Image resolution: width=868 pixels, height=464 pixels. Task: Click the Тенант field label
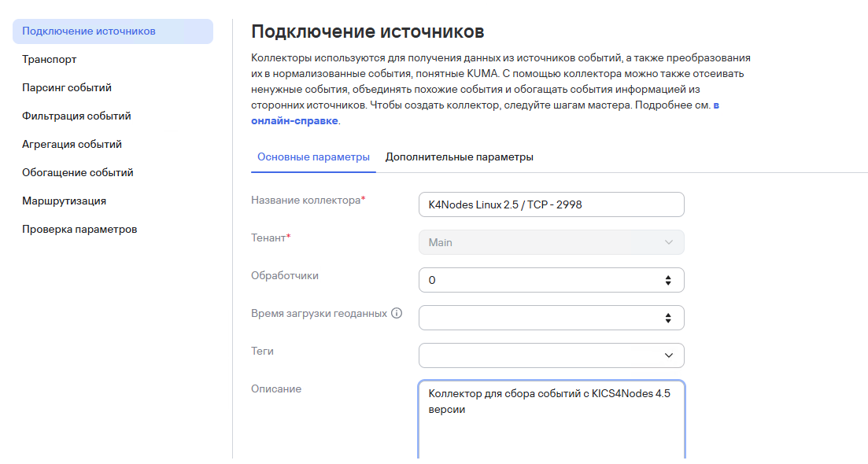click(271, 238)
